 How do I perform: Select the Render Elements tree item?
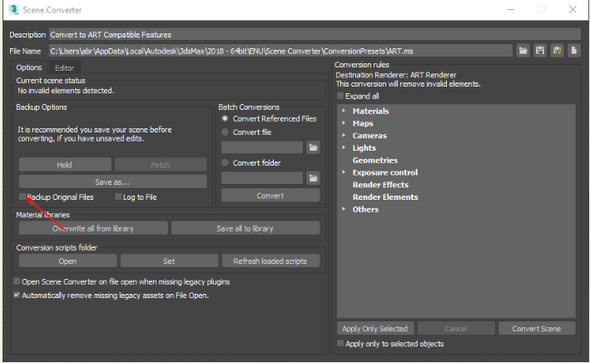(x=385, y=197)
